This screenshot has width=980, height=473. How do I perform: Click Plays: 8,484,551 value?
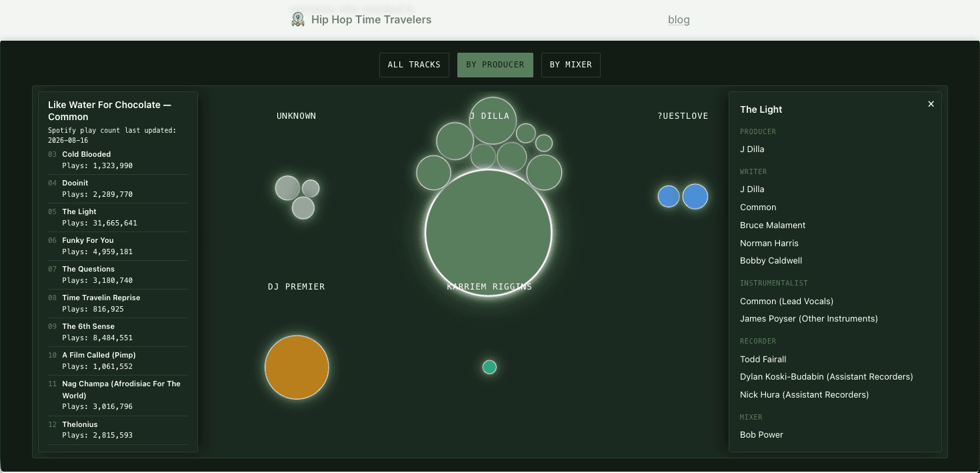coord(97,338)
